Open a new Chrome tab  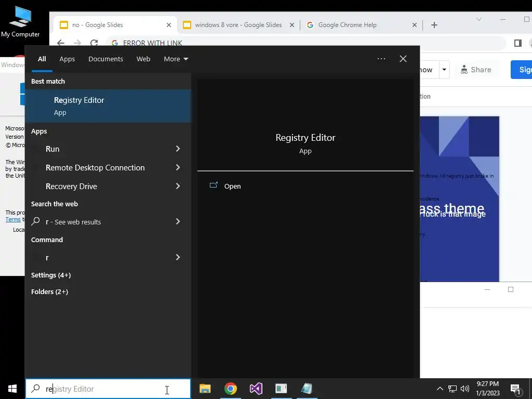[x=434, y=25]
